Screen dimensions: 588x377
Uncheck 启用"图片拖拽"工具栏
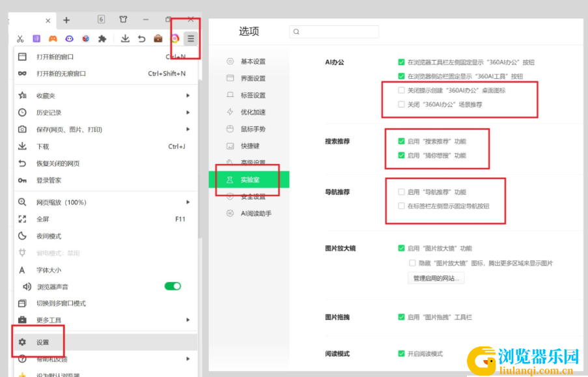401,317
